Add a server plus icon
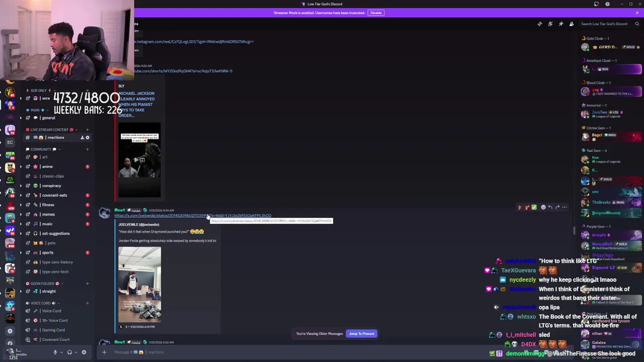Screen dimensions: 644x362 point(10,331)
